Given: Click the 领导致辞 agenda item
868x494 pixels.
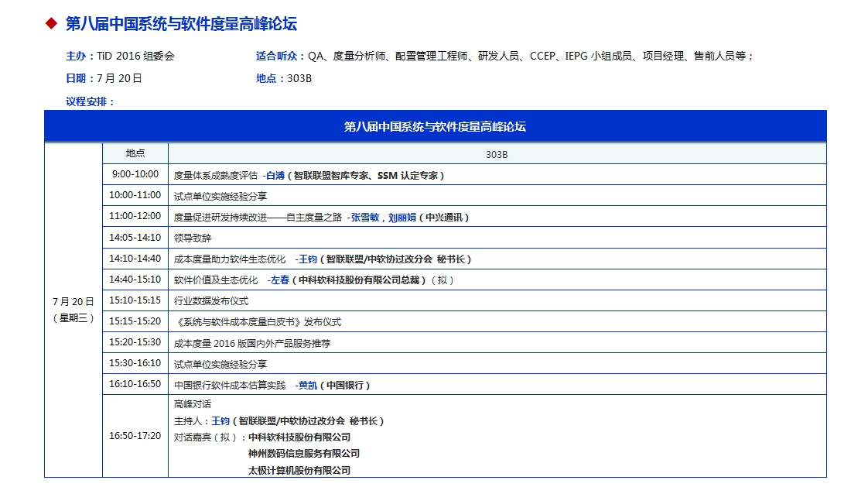Looking at the screenshot, I should click(193, 238).
